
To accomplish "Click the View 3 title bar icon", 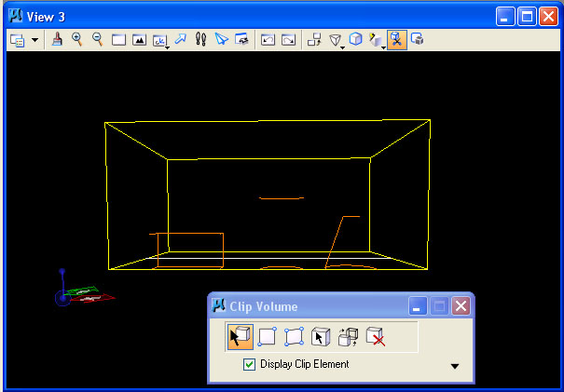I will point(16,16).
